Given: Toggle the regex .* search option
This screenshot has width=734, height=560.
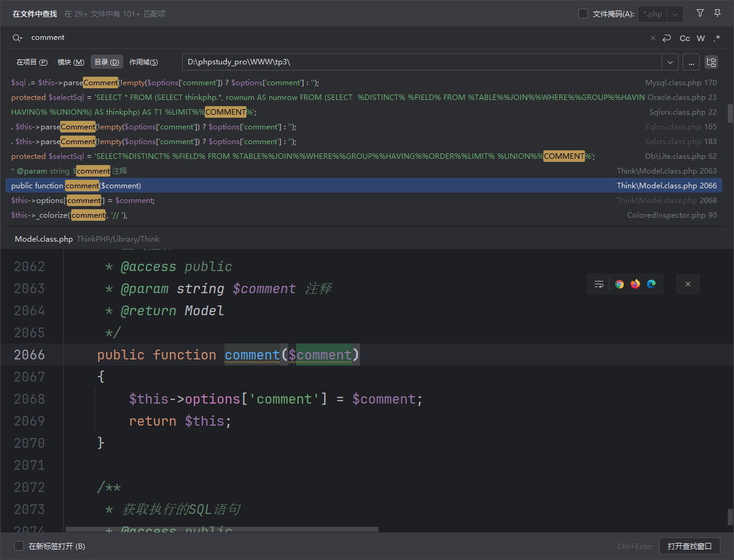Looking at the screenshot, I should [717, 38].
